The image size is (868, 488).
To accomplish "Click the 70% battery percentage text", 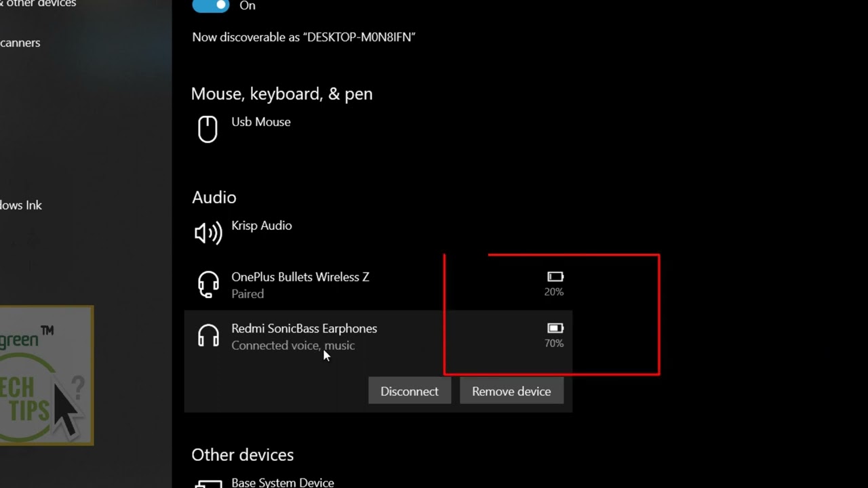I will click(x=554, y=344).
